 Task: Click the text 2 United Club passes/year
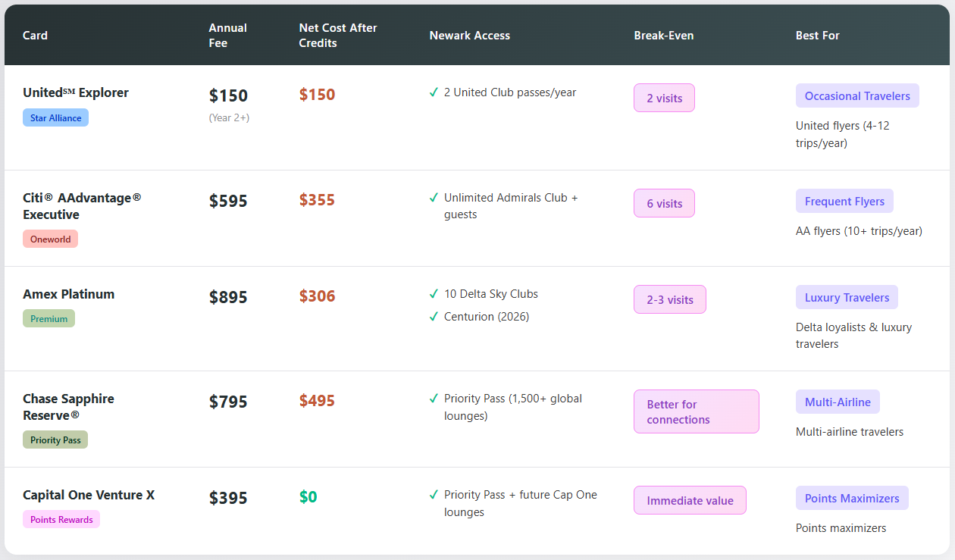coord(510,92)
